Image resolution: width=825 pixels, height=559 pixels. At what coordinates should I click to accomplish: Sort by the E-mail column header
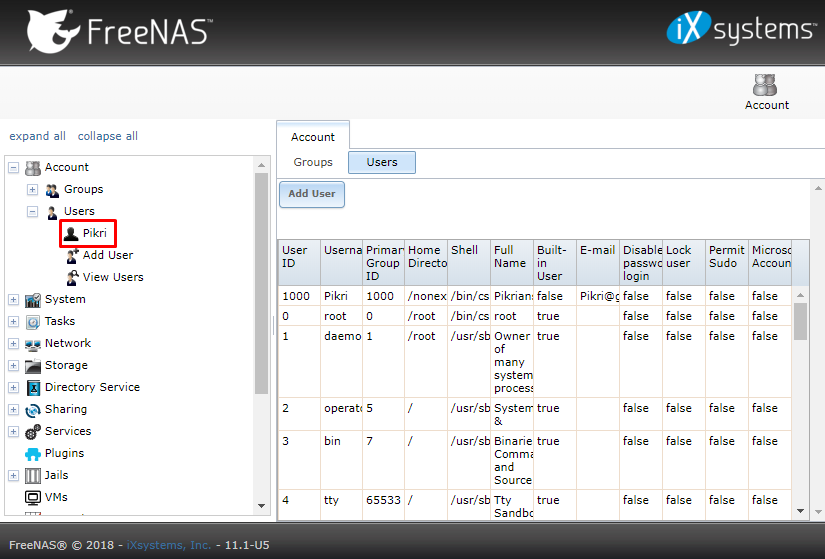(598, 263)
